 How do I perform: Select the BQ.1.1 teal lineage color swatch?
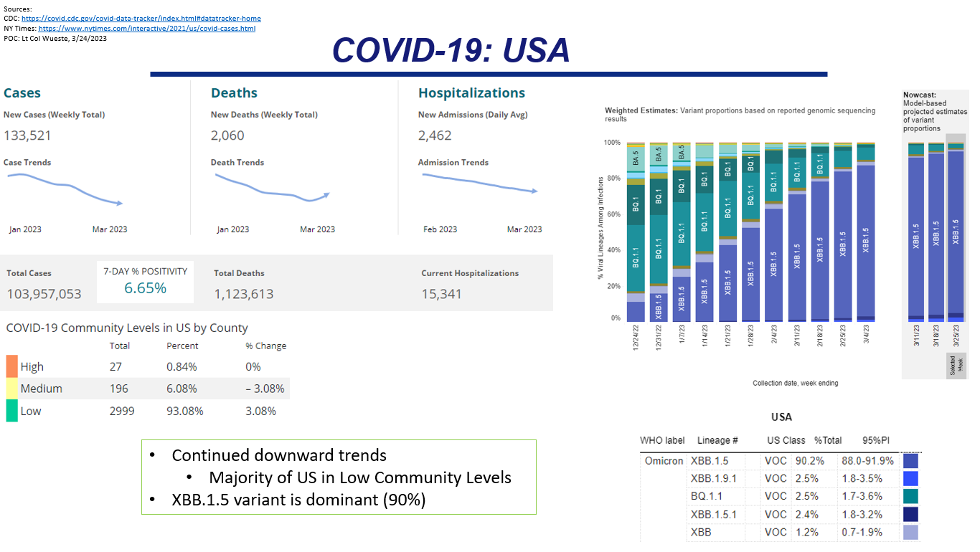910,496
